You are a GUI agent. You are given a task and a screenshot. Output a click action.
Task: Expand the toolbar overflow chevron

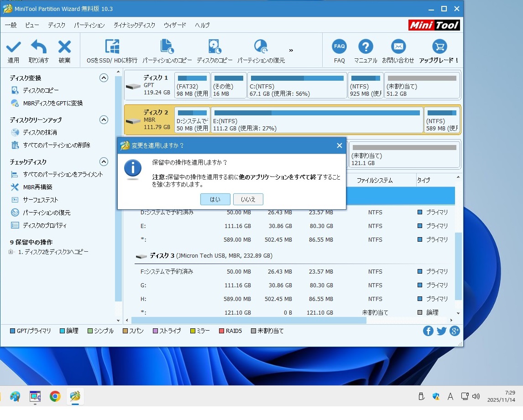[x=291, y=50]
